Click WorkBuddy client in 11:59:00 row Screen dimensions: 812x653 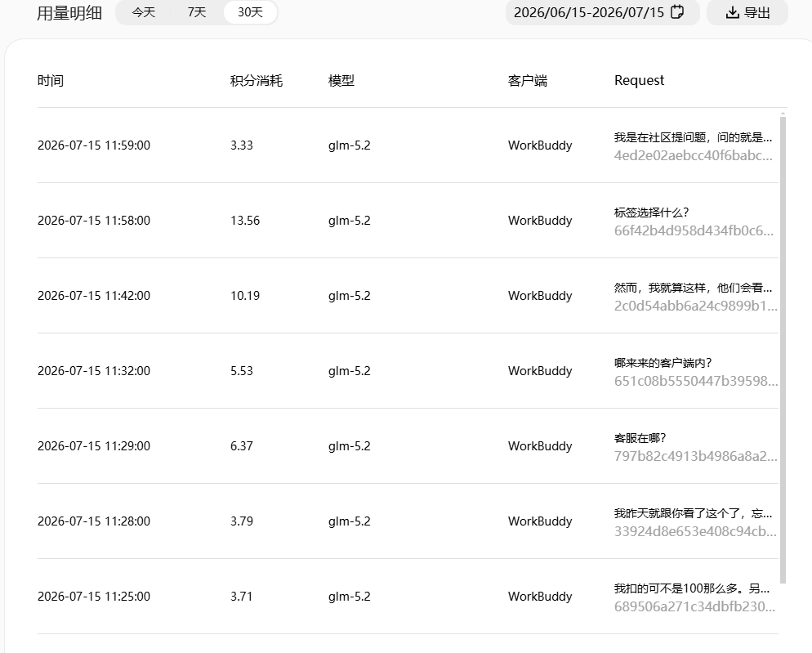click(x=540, y=145)
